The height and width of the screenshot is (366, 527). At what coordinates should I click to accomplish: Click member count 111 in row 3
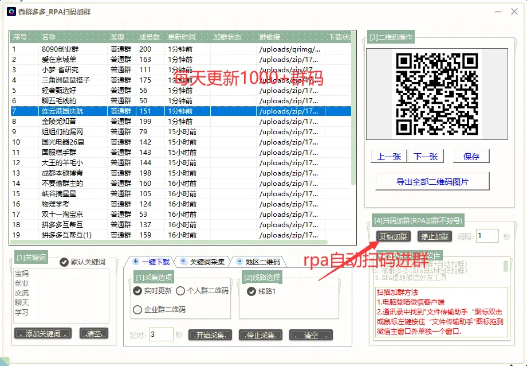[x=145, y=70]
